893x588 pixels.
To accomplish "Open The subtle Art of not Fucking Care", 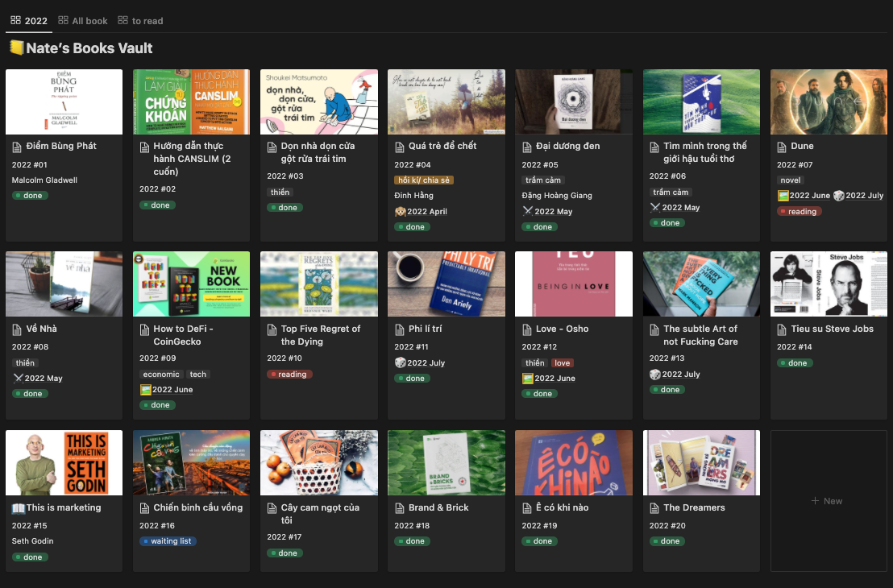I will coord(700,335).
